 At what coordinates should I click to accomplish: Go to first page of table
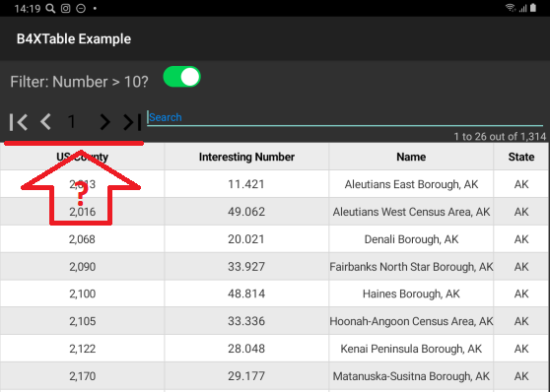19,122
